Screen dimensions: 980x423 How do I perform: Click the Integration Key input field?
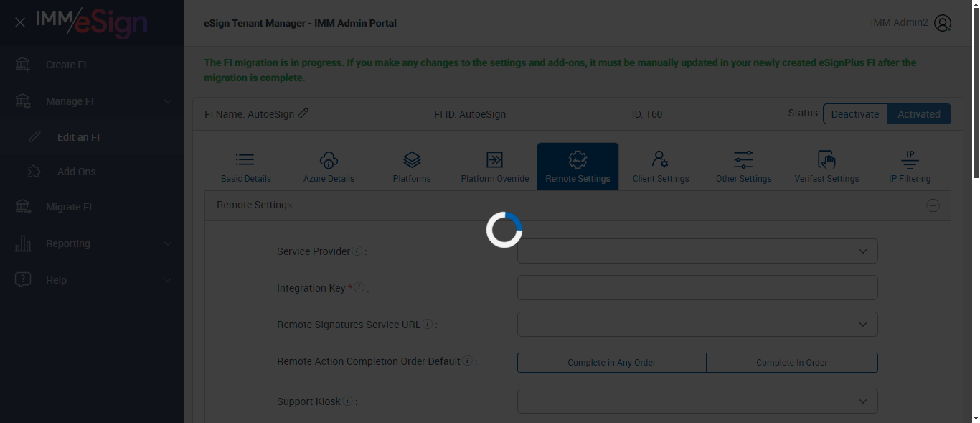coord(697,288)
